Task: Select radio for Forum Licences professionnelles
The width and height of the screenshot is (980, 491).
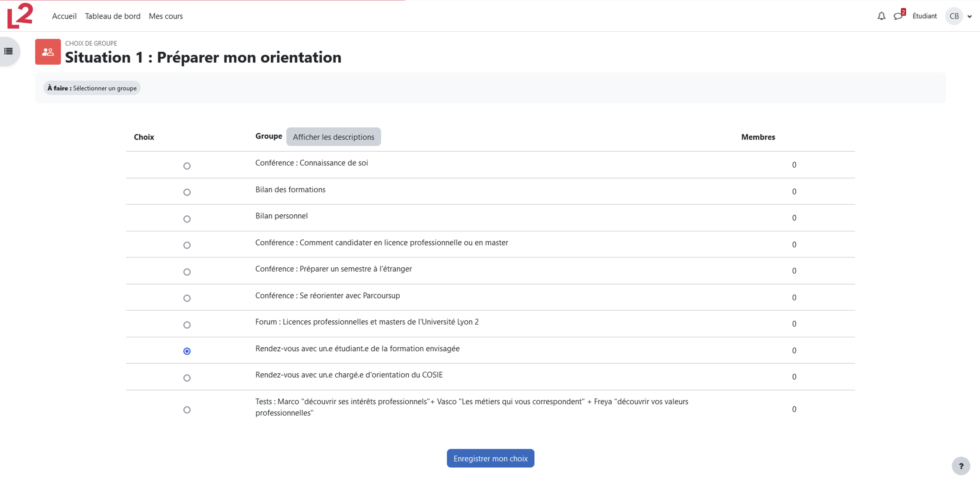Action: coord(187,325)
